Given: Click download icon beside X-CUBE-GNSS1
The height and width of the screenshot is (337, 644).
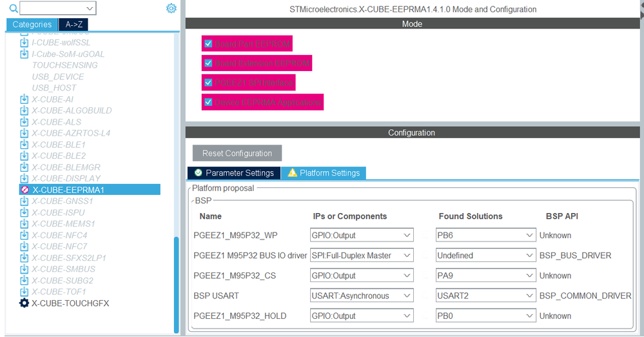Looking at the screenshot, I should point(24,201).
